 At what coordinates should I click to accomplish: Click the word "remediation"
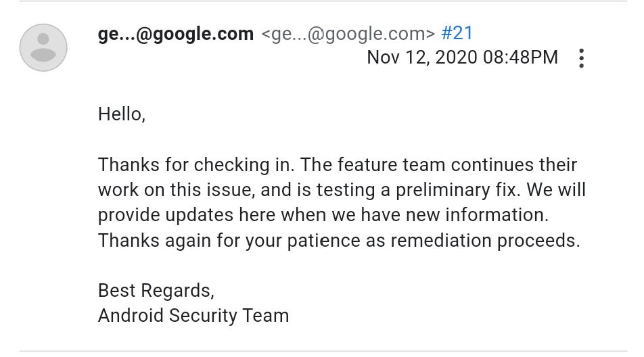pos(441,241)
